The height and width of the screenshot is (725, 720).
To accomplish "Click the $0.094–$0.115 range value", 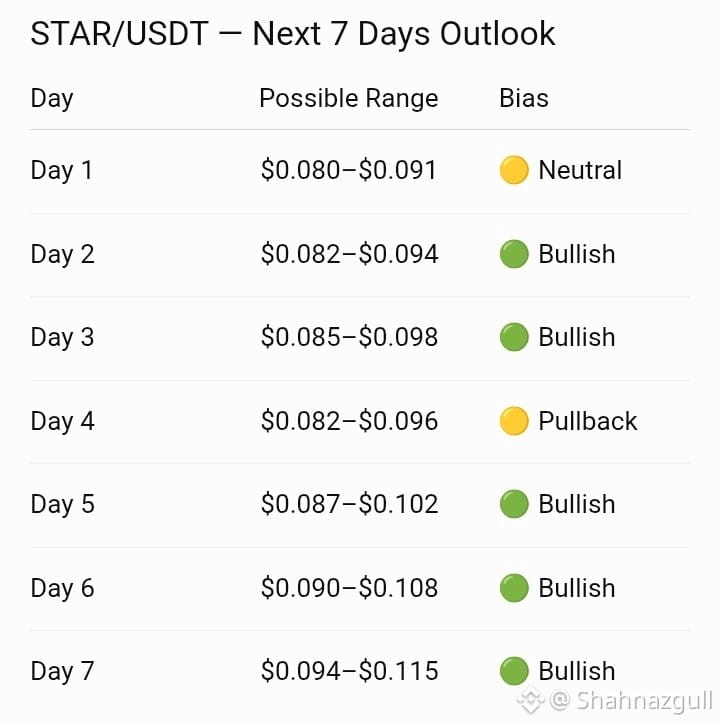I will 349,671.
